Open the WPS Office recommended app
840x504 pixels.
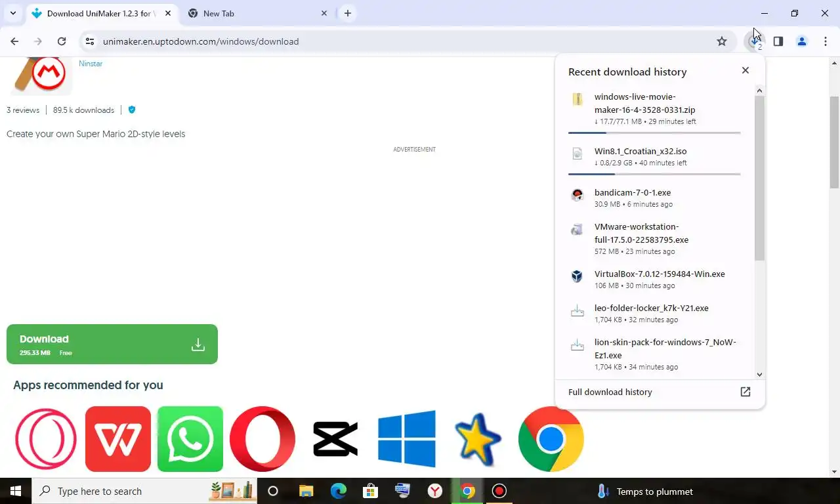pyautogui.click(x=118, y=439)
